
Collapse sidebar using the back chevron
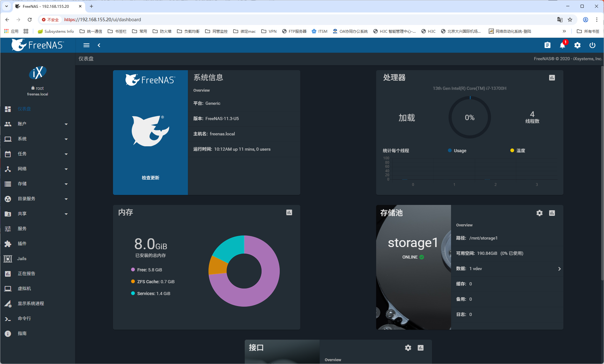click(x=99, y=45)
